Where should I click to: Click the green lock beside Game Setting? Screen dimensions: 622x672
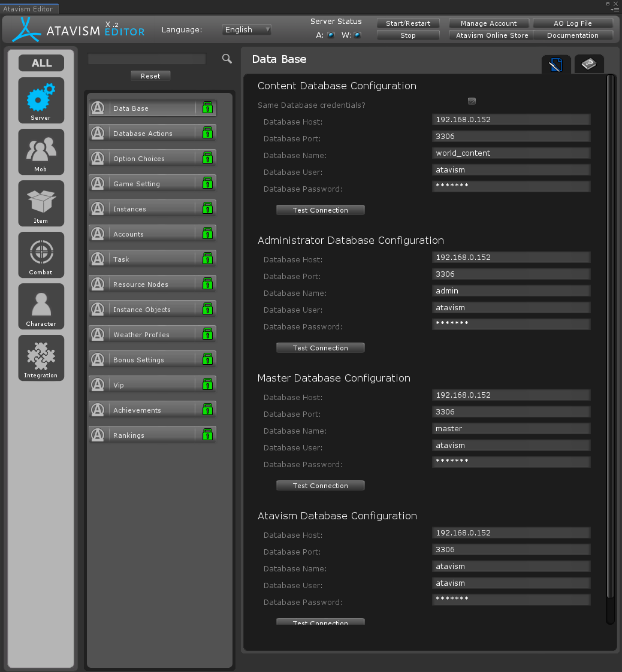(x=207, y=184)
